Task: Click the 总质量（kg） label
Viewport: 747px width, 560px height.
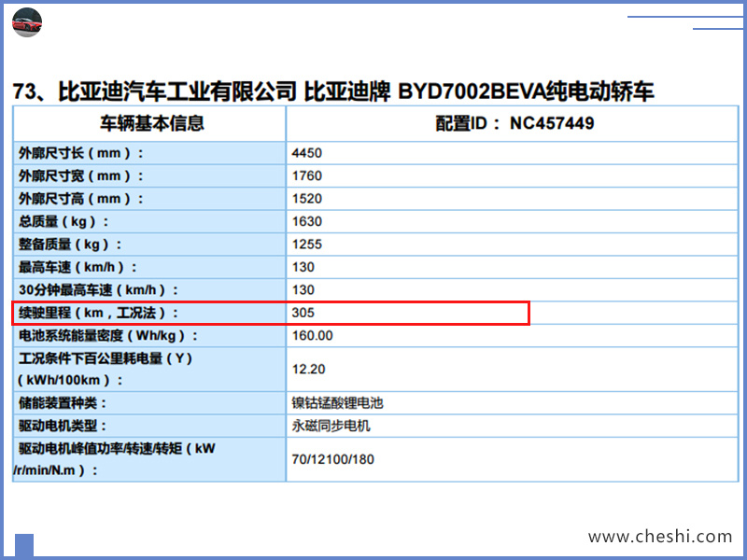Action: (63, 222)
